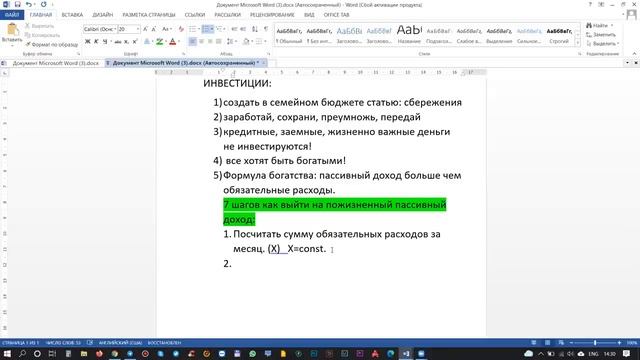Viewport: 640px width, 360px height.
Task: Switch to the ССЫЛКИ ribbon tab
Action: tap(195, 15)
